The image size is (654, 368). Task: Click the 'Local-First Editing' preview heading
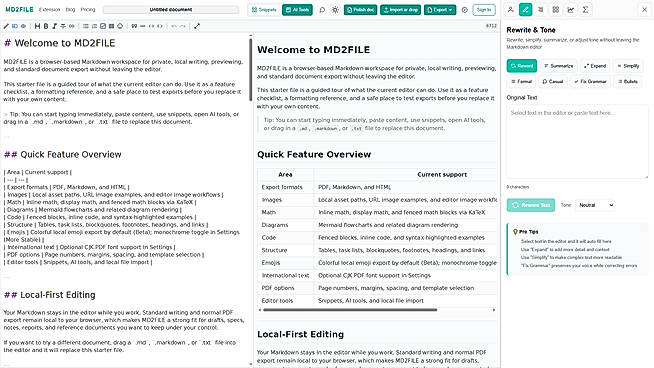click(300, 334)
